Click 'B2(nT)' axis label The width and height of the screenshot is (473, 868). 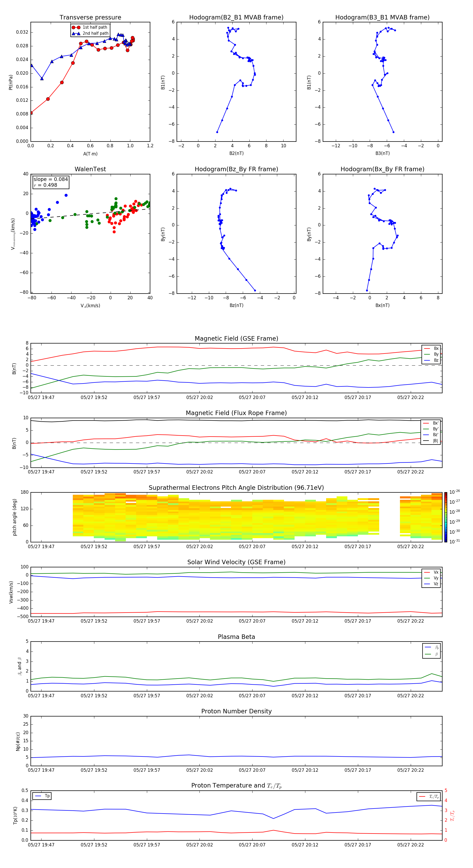coord(236,153)
